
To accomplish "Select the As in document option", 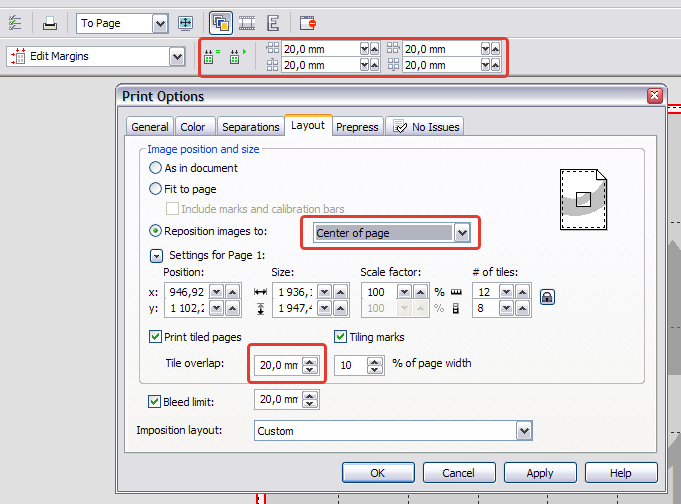I will pos(155,168).
